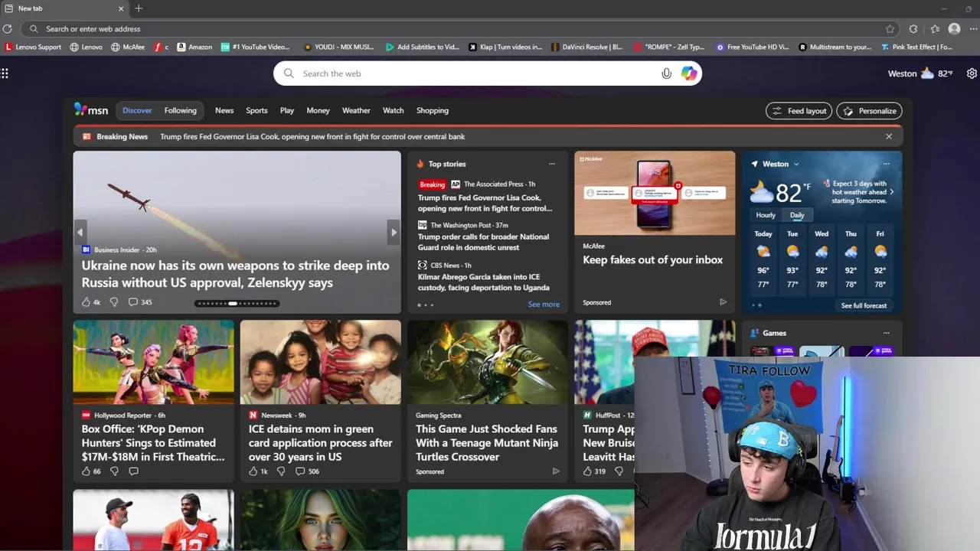The height and width of the screenshot is (551, 980).
Task: Close the Breaking News banner
Action: (x=889, y=136)
